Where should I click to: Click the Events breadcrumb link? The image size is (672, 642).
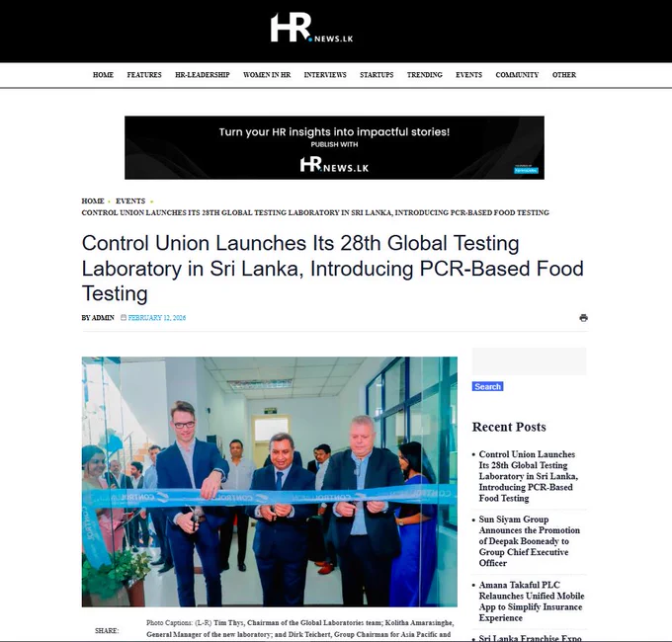click(130, 201)
